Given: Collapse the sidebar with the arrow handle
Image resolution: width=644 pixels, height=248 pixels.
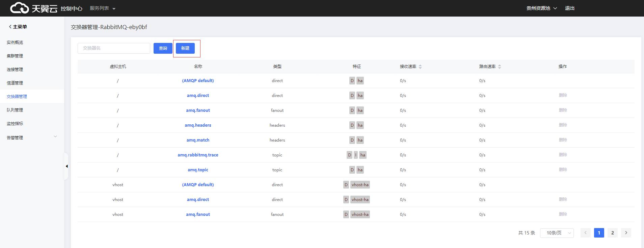Looking at the screenshot, I should (66, 166).
